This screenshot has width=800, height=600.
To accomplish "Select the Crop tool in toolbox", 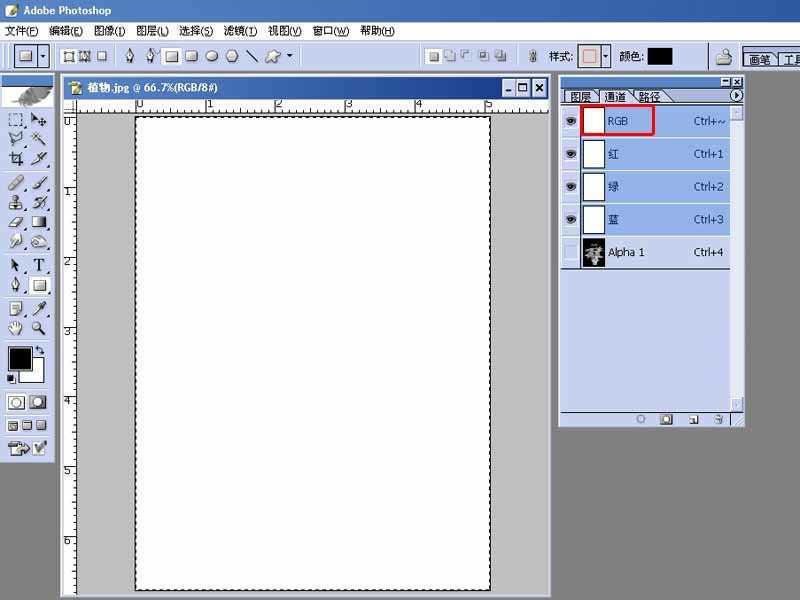I will pos(16,159).
